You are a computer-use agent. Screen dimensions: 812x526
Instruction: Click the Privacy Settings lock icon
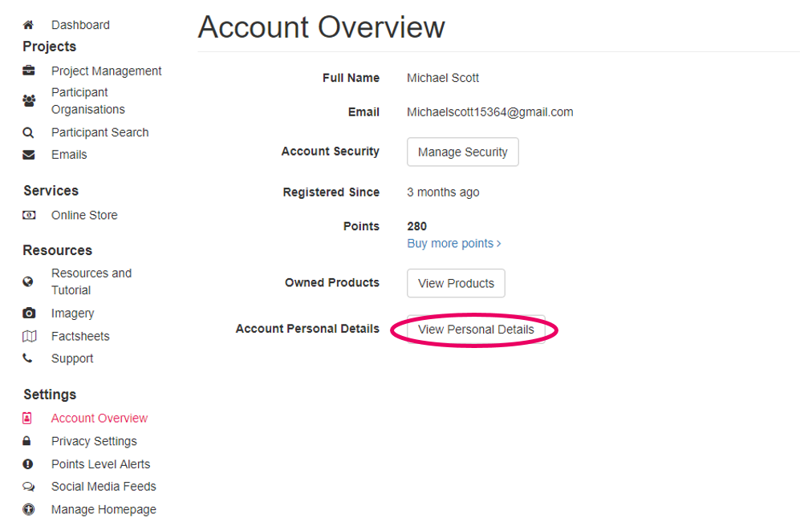pyautogui.click(x=27, y=440)
